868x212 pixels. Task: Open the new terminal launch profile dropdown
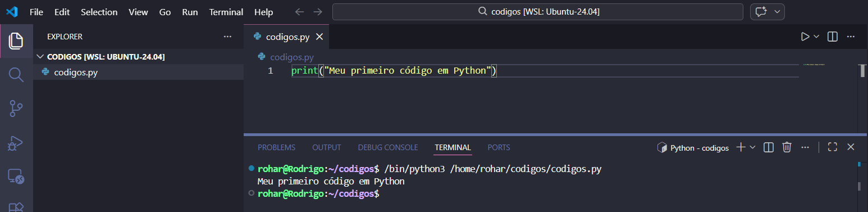click(752, 147)
